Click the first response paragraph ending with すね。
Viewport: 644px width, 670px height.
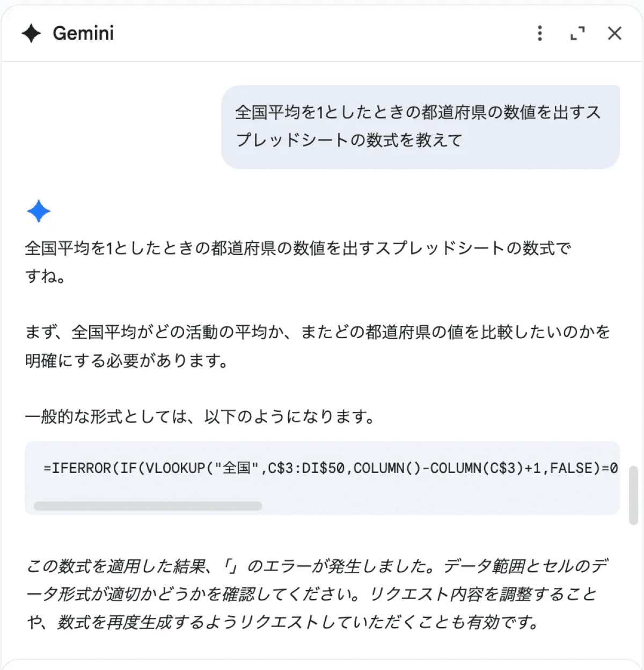click(298, 262)
